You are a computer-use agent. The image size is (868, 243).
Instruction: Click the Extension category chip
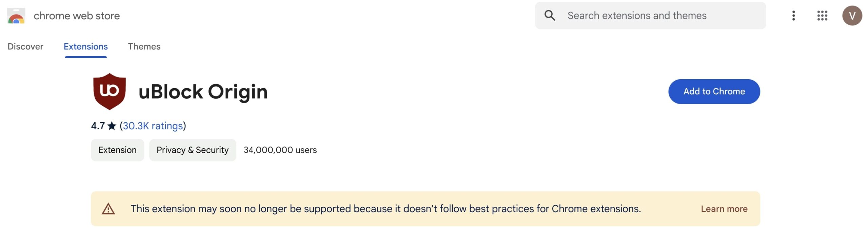pyautogui.click(x=117, y=150)
